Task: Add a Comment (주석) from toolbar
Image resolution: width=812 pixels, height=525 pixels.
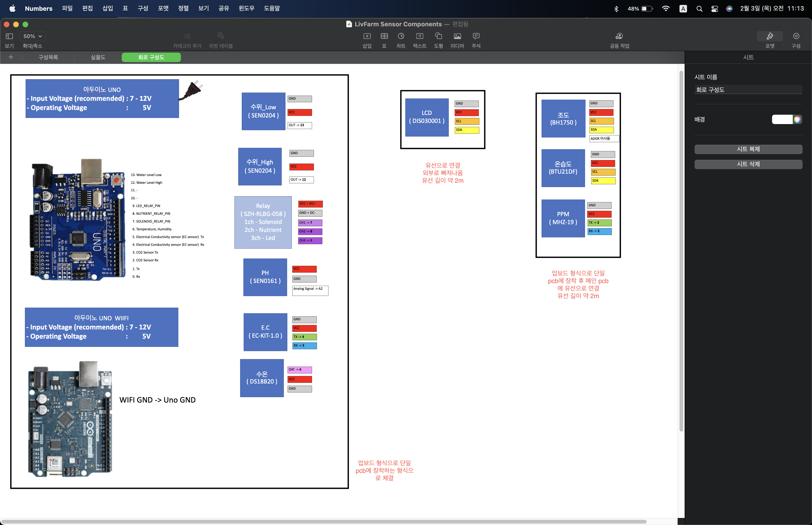Action: [476, 36]
